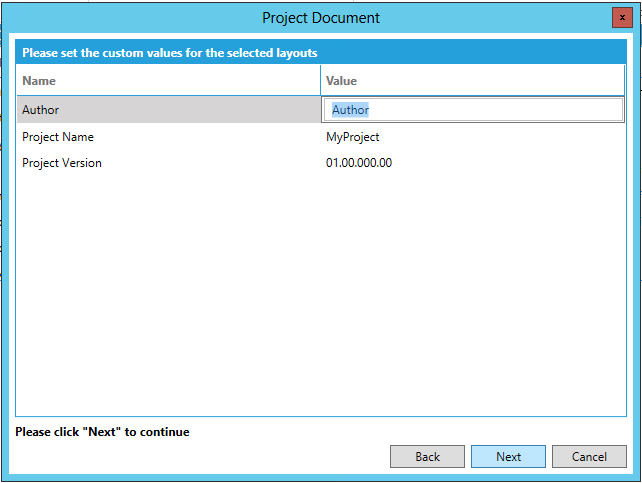This screenshot has width=642, height=483.
Task: Click the empty list area below Project Version
Action: point(160,280)
